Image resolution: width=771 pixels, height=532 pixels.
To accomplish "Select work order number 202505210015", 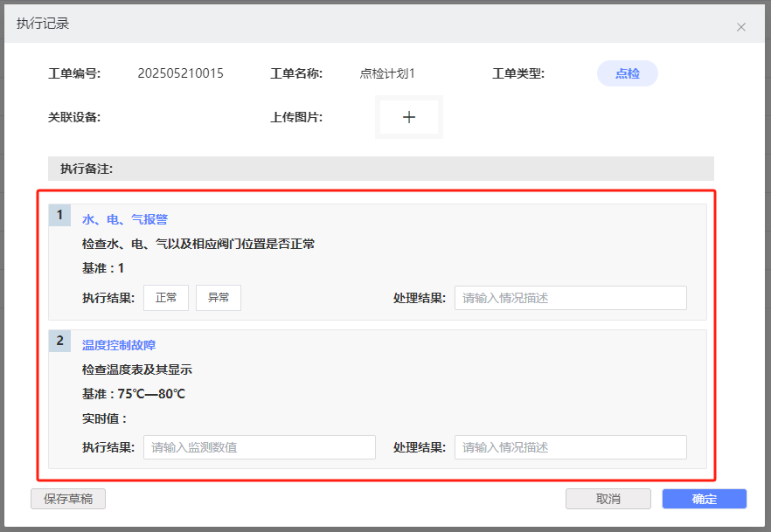I will point(180,73).
